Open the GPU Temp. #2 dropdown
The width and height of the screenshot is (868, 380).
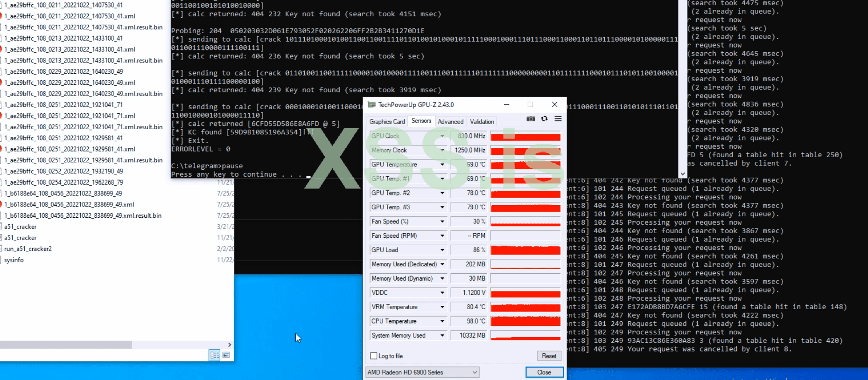click(442, 193)
